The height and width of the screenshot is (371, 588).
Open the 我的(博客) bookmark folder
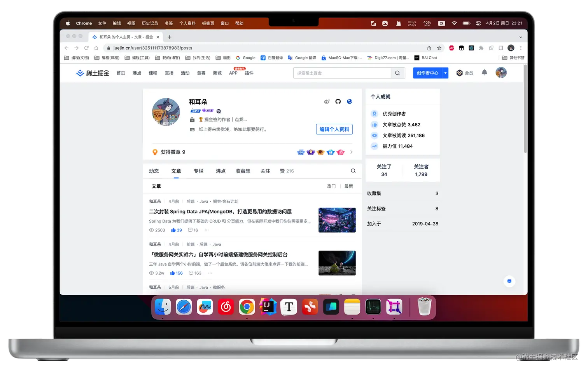pos(168,58)
